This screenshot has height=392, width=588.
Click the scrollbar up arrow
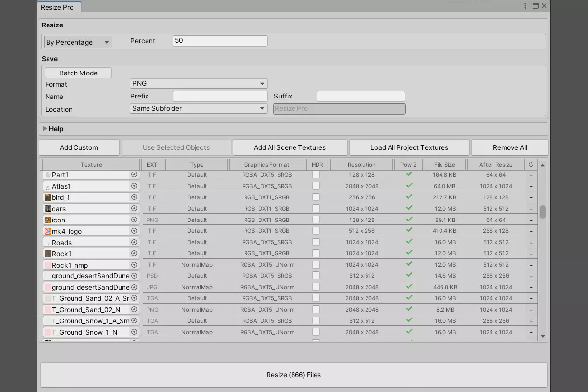point(542,165)
